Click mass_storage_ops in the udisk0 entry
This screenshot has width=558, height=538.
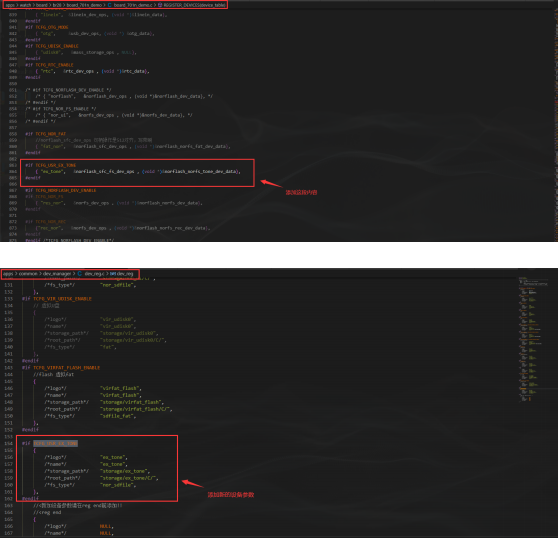tap(94, 52)
